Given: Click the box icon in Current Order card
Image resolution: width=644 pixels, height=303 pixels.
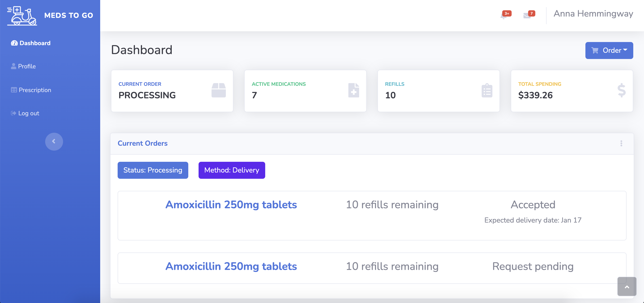Looking at the screenshot, I should point(218,90).
